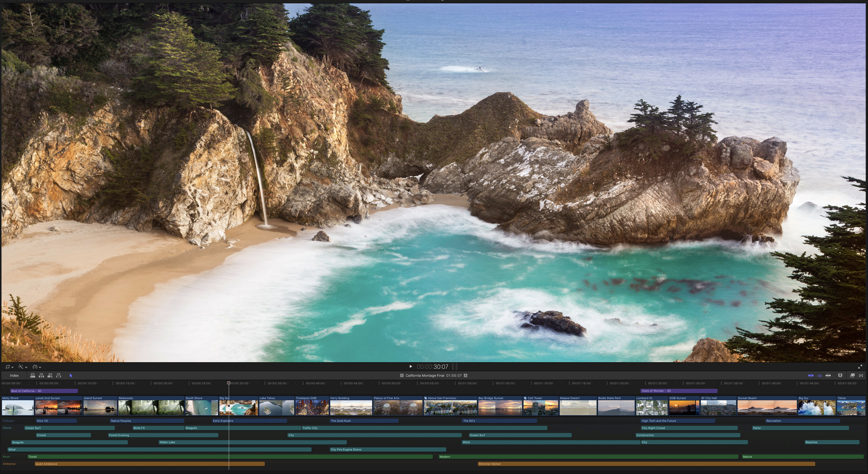Toggle video skimming in timeline
Image resolution: width=868 pixels, height=474 pixels.
(x=811, y=376)
